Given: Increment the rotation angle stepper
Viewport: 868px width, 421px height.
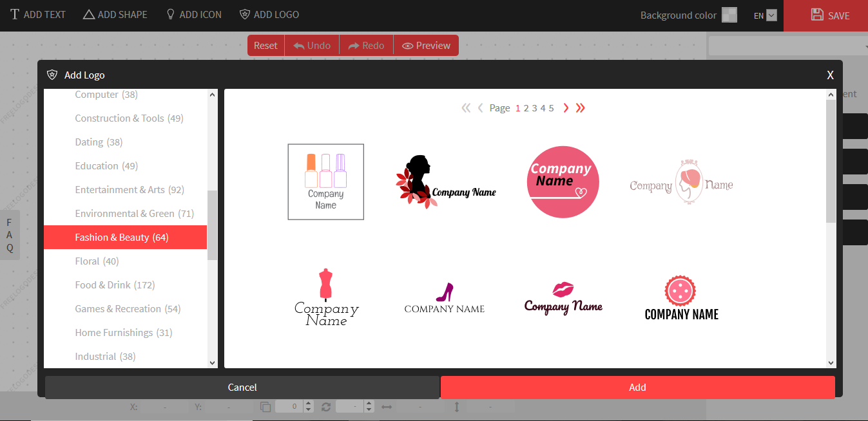Looking at the screenshot, I should tap(307, 403).
